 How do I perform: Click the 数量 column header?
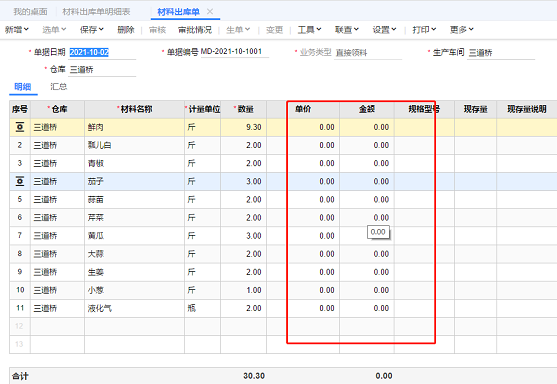pos(244,109)
